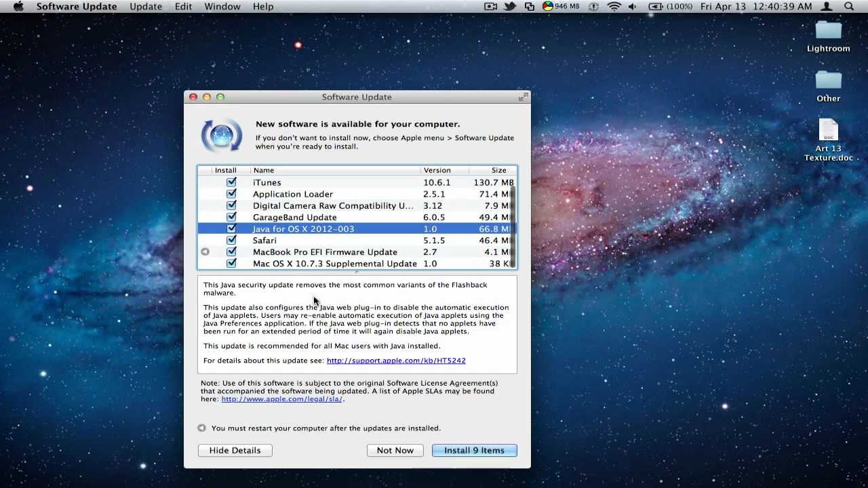Click iTunes version 10.6.1 cell
The width and height of the screenshot is (868, 488).
(x=437, y=182)
